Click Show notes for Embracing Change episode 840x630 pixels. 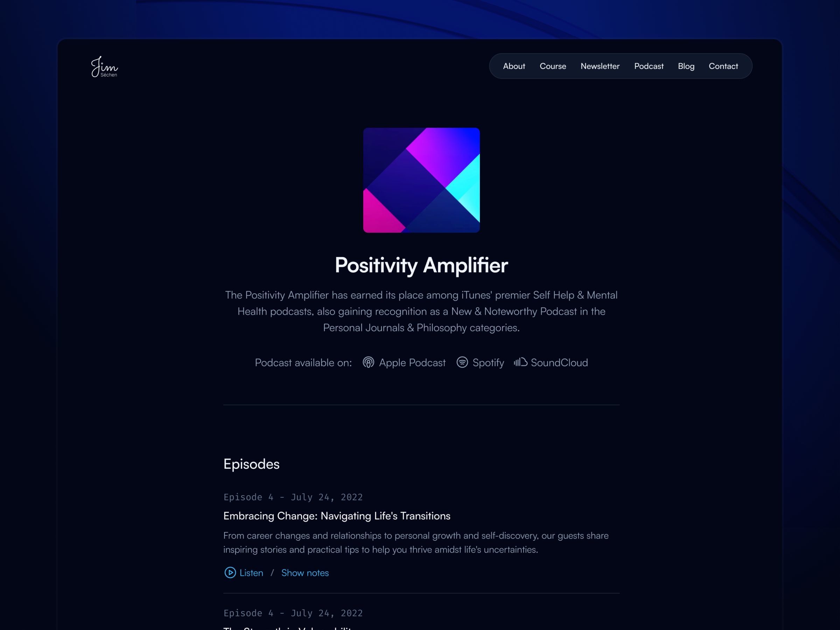(x=305, y=573)
